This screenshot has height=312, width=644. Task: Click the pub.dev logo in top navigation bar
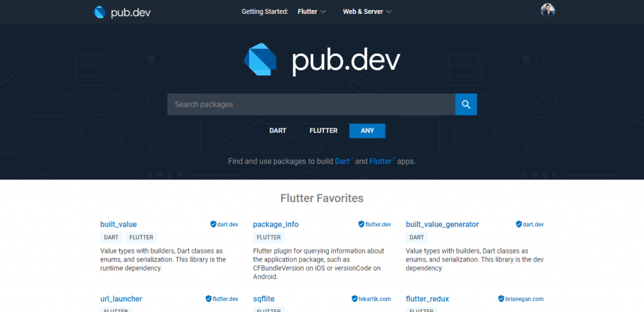(x=122, y=12)
